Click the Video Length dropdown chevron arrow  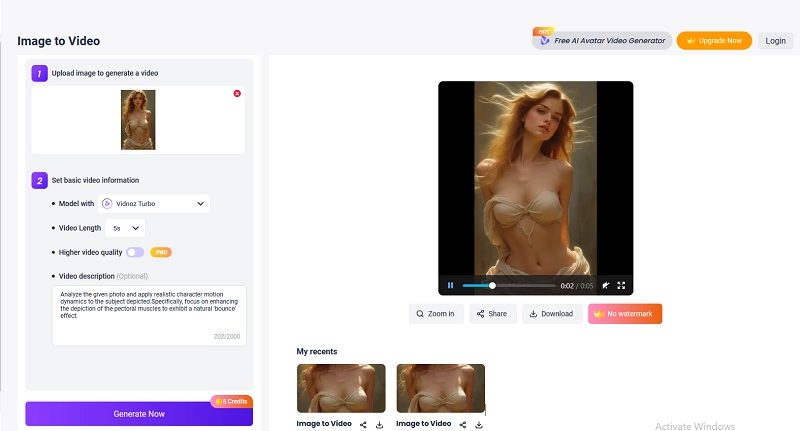136,228
